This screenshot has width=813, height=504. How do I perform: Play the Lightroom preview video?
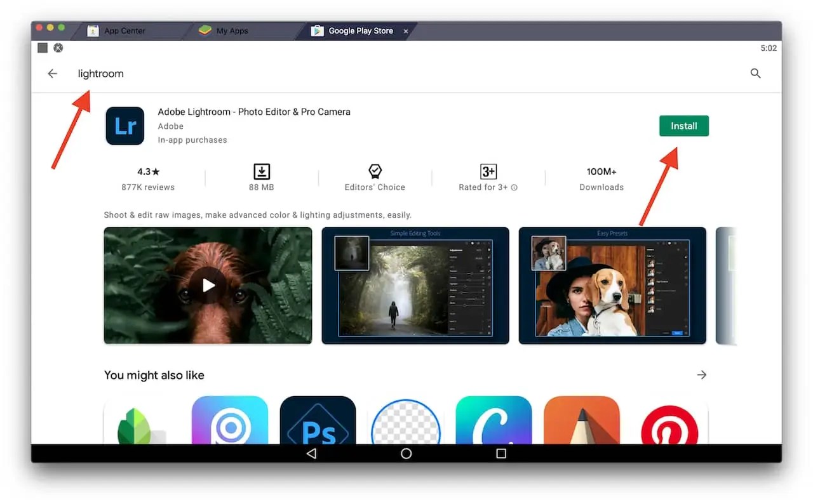208,286
